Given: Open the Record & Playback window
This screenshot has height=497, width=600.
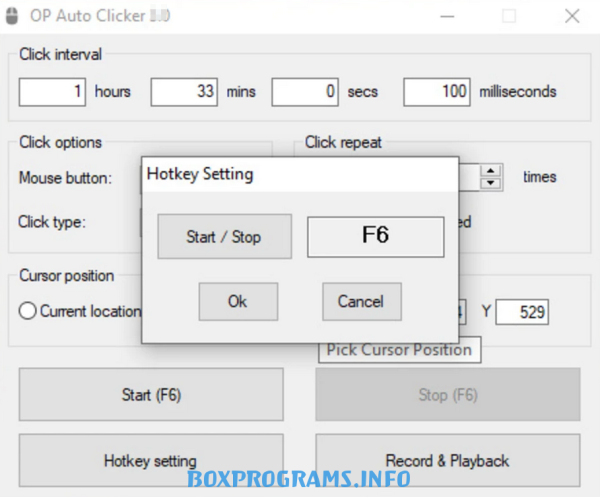Looking at the screenshot, I should [447, 461].
